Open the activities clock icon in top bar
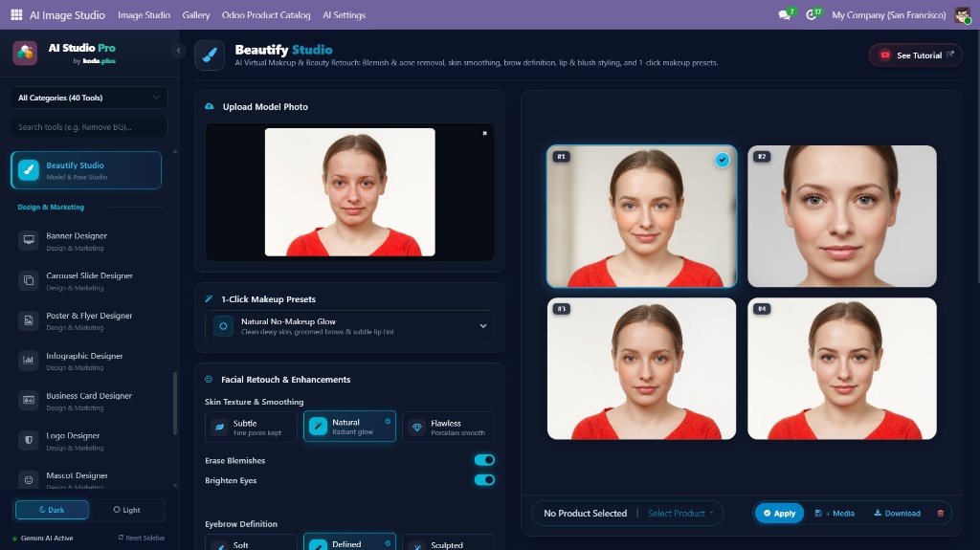Viewport: 980px width, 550px height. click(812, 14)
